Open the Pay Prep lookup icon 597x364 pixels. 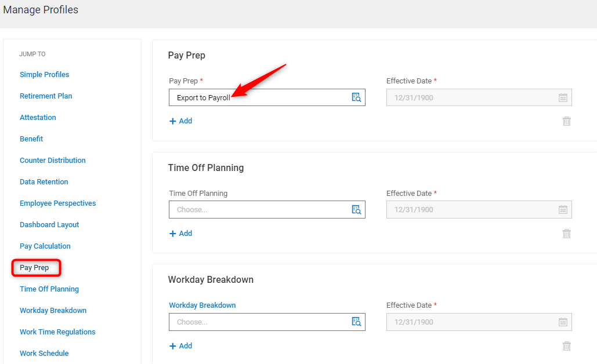click(x=356, y=97)
